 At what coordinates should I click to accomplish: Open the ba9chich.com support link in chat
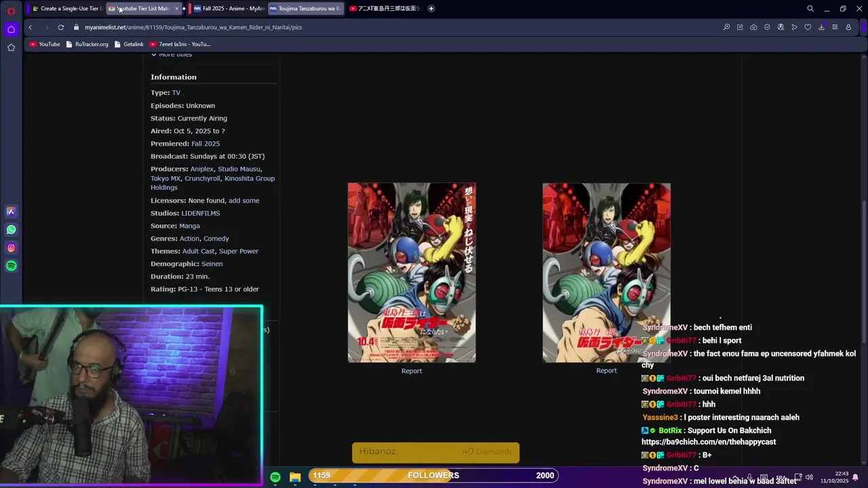point(709,442)
